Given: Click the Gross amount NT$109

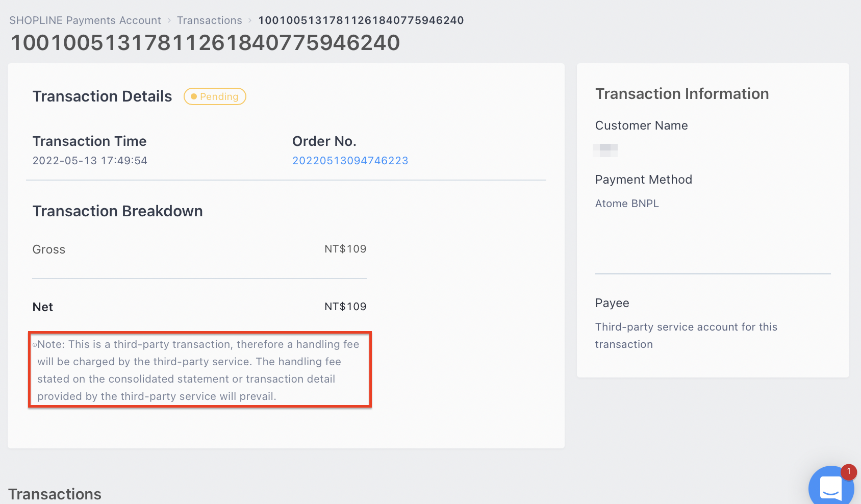Looking at the screenshot, I should (x=345, y=249).
